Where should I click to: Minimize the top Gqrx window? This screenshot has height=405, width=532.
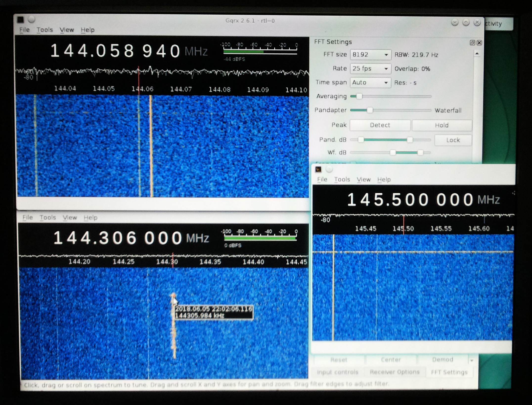click(454, 23)
